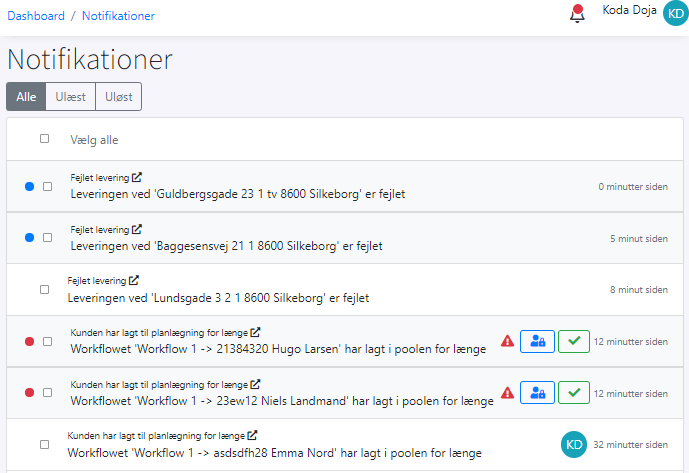Click Hugo Larsen workflow message text
This screenshot has height=473, width=689.
(x=278, y=349)
